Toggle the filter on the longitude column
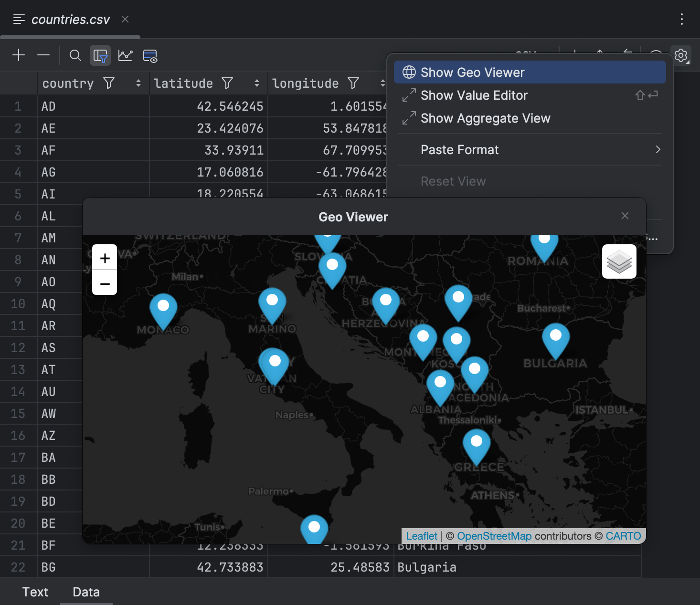This screenshot has width=700, height=605. (353, 83)
